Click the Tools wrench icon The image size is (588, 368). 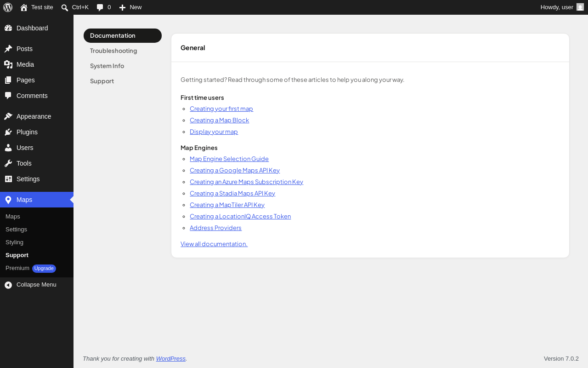[8, 163]
